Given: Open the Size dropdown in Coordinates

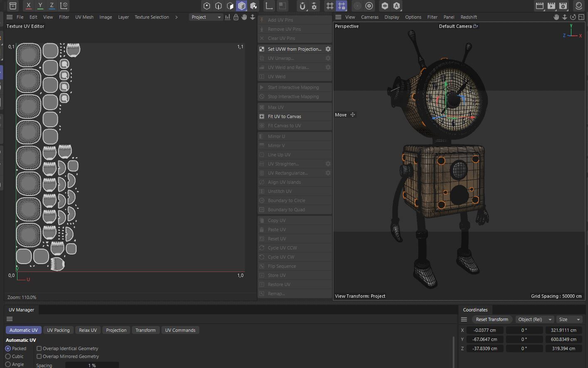Looking at the screenshot, I should point(569,319).
